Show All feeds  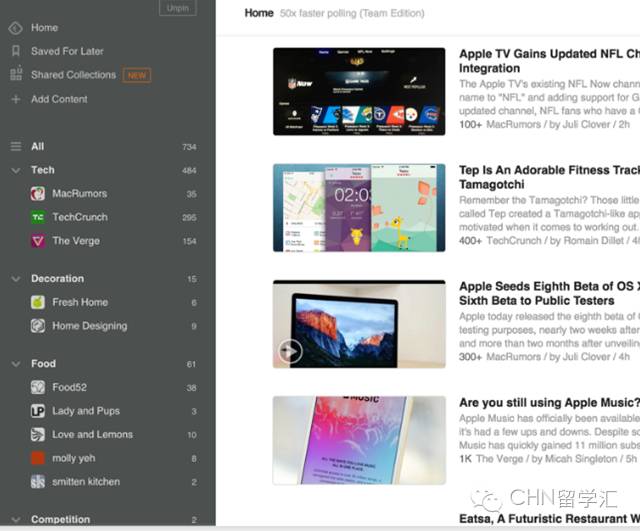tap(38, 147)
